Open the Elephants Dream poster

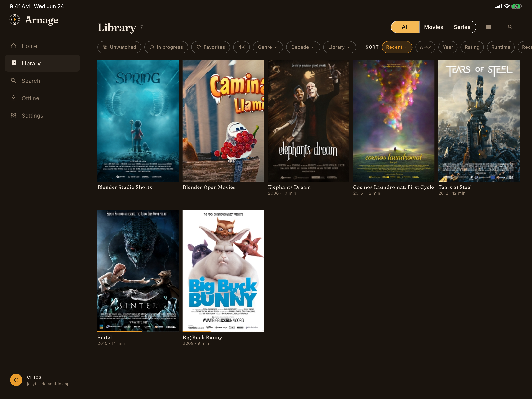point(309,120)
